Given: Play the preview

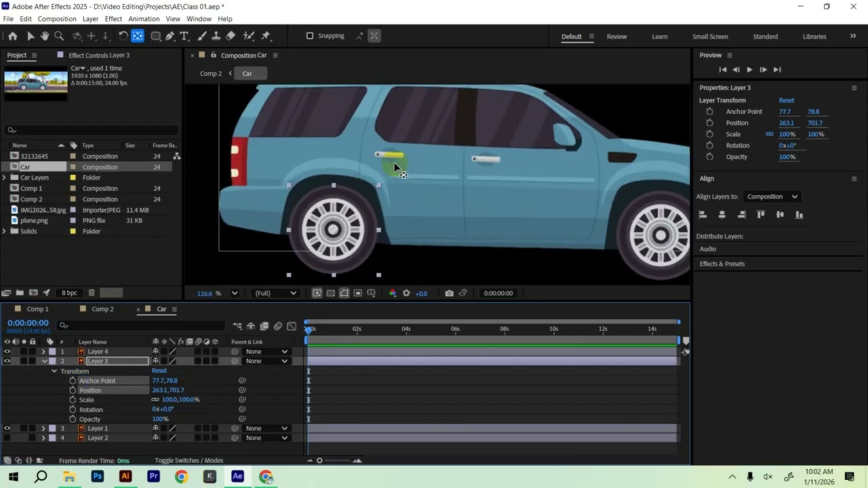Looking at the screenshot, I should click(749, 70).
